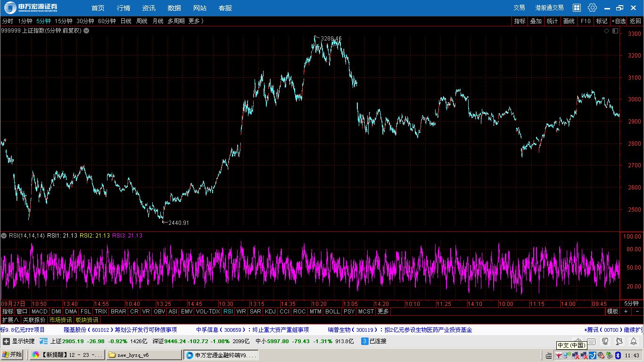
Task: Click the 交易 button
Action: pyautogui.click(x=519, y=8)
